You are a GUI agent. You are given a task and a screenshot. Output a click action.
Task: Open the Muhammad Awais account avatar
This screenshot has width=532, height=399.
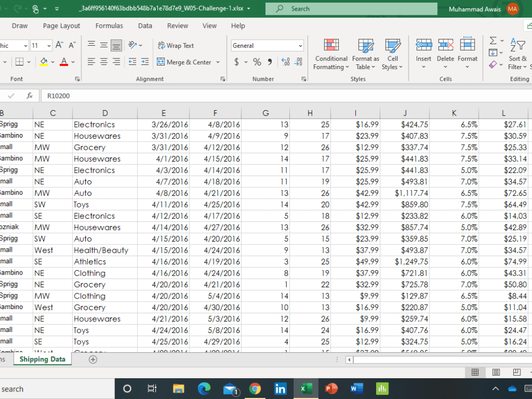tap(513, 9)
